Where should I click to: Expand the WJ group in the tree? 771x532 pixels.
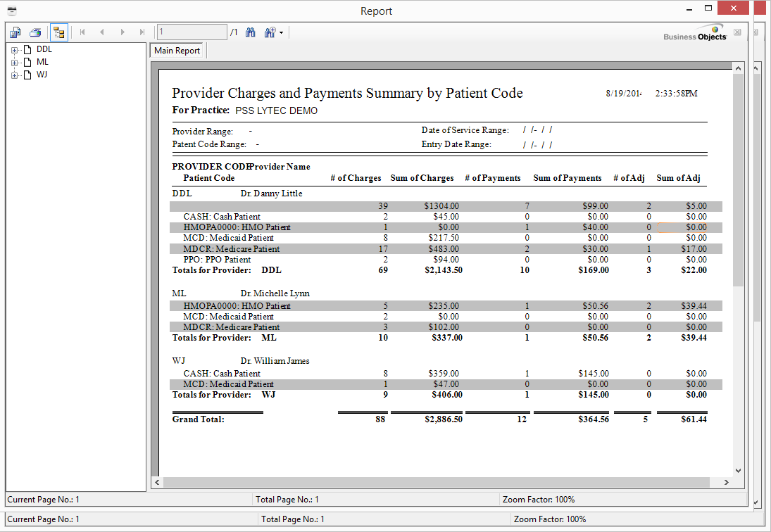point(14,76)
